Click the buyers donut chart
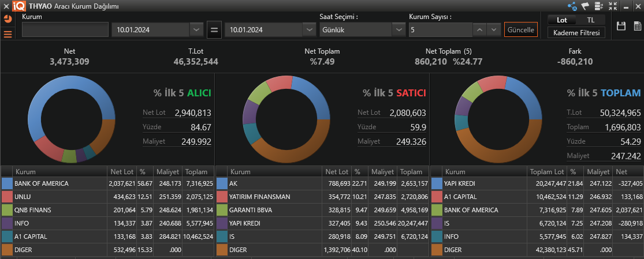The width and height of the screenshot is (644, 259). [72, 119]
